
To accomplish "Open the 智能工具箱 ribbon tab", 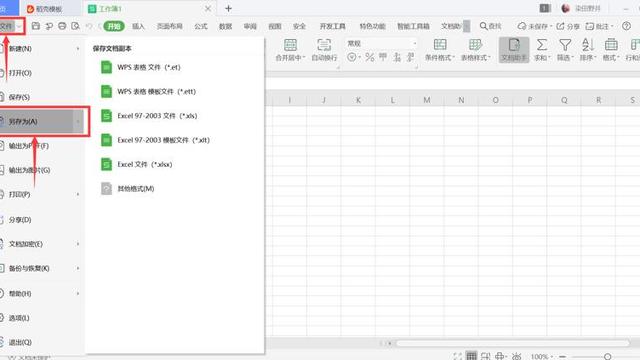I will (x=413, y=26).
